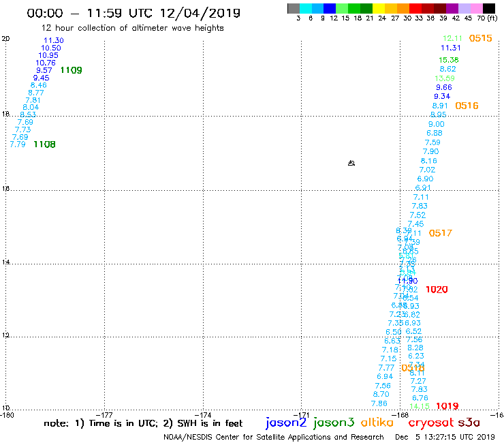This screenshot has height=443, width=504.
Task: Click the lavender legend color swatch
Action: 464,8
